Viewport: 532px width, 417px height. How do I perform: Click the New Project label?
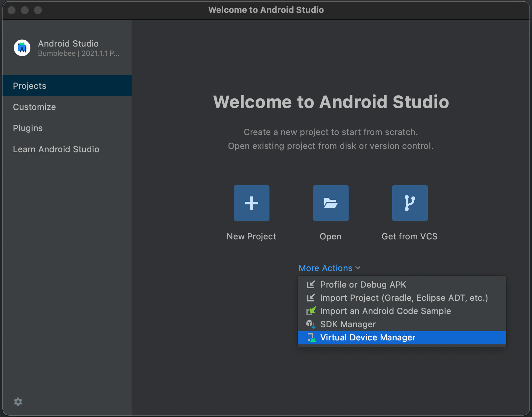pyautogui.click(x=251, y=236)
